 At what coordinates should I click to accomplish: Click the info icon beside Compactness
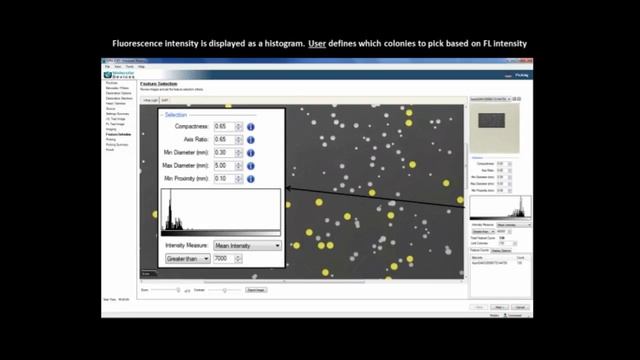point(251,127)
